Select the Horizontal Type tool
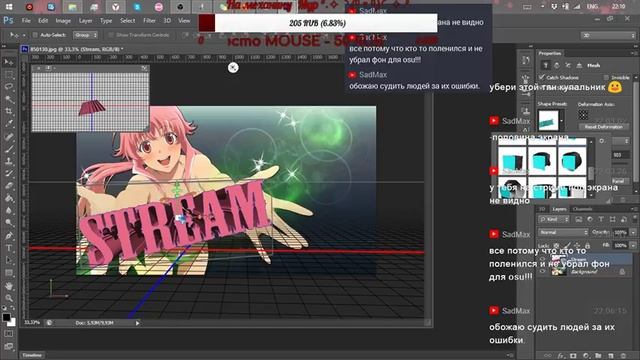 tap(8, 248)
